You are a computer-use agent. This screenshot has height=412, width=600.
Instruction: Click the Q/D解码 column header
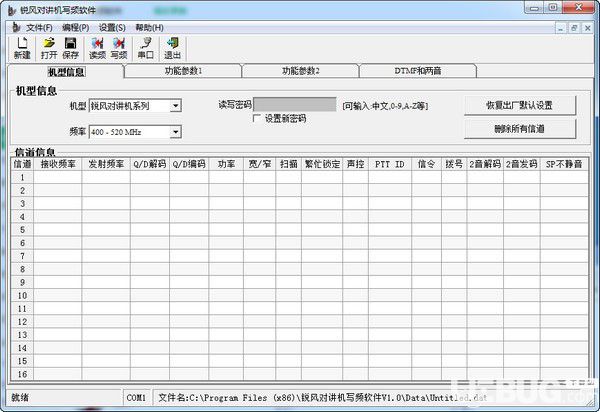[x=150, y=164]
